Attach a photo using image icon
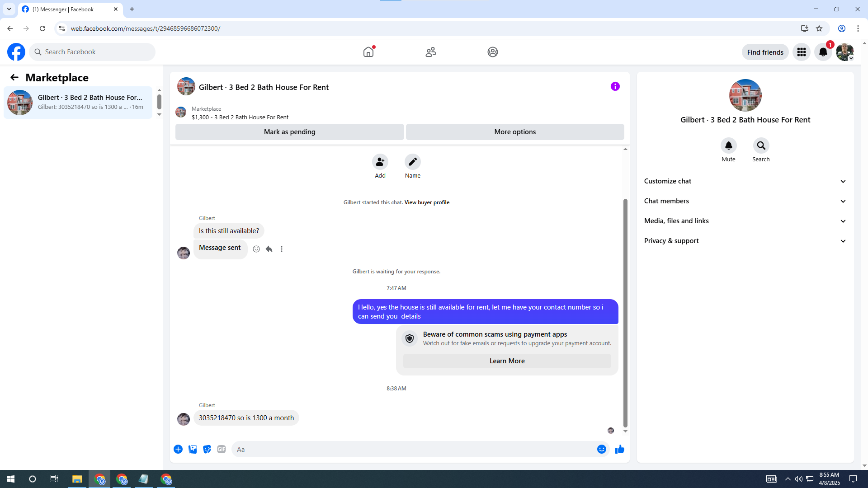This screenshot has width=868, height=488. tap(193, 449)
